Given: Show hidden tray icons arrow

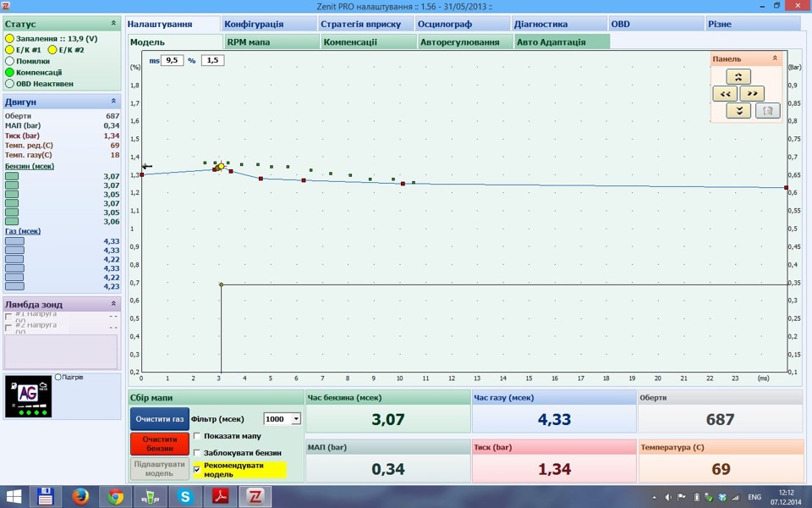Looking at the screenshot, I should click(654, 497).
